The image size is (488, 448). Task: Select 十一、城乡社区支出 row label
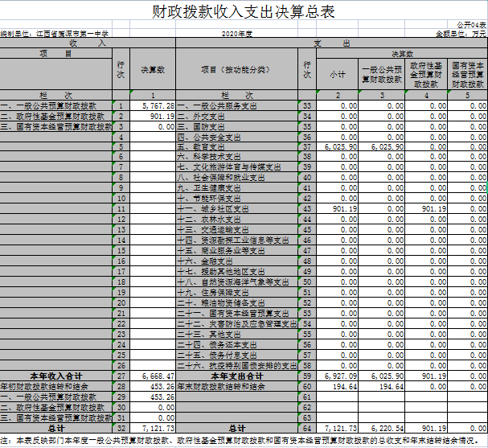[x=213, y=209]
